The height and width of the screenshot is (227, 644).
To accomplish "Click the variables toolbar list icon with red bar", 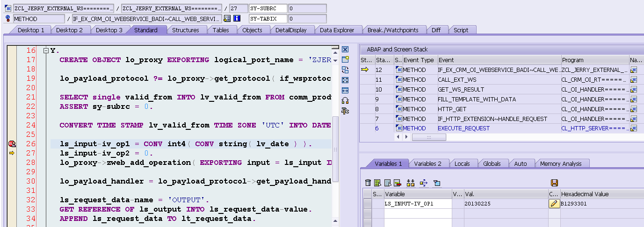I will (x=397, y=183).
